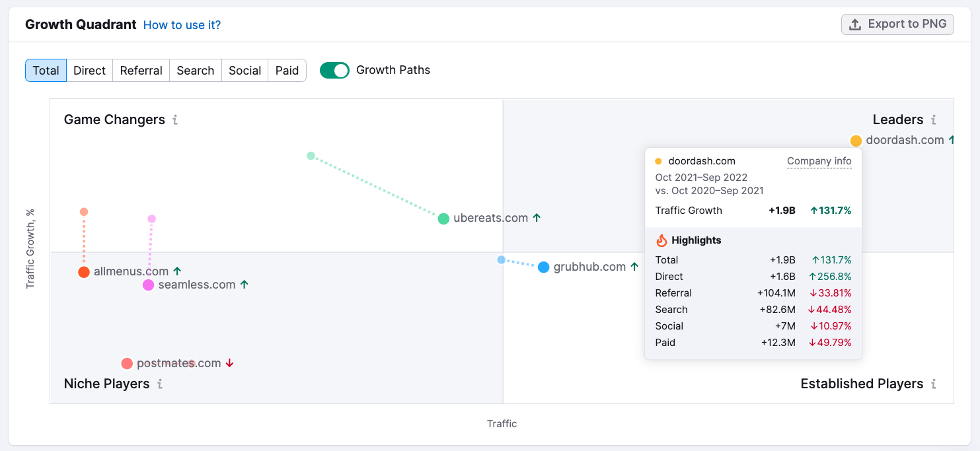Image resolution: width=980 pixels, height=451 pixels.
Task: Click the postmates.com chart label
Action: pos(178,363)
